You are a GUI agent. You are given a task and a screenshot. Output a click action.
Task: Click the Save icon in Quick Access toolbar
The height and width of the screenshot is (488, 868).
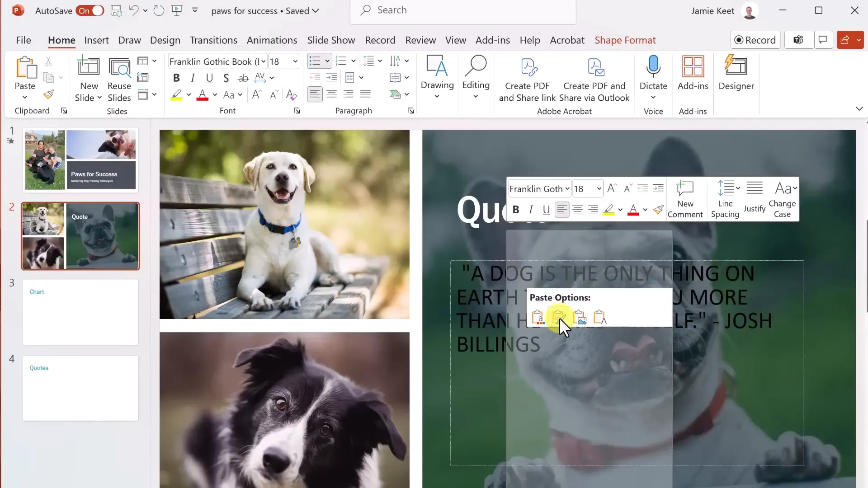coord(116,10)
